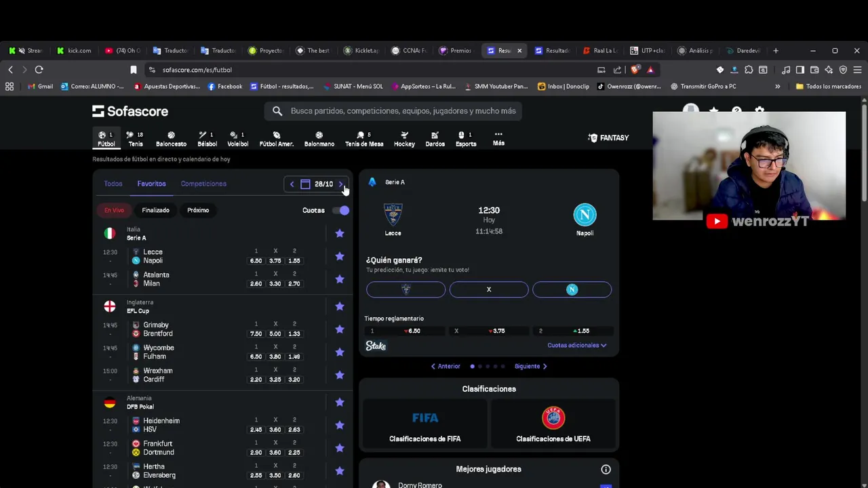
Task: Click the calendar icon beside 28/10
Action: [305, 184]
